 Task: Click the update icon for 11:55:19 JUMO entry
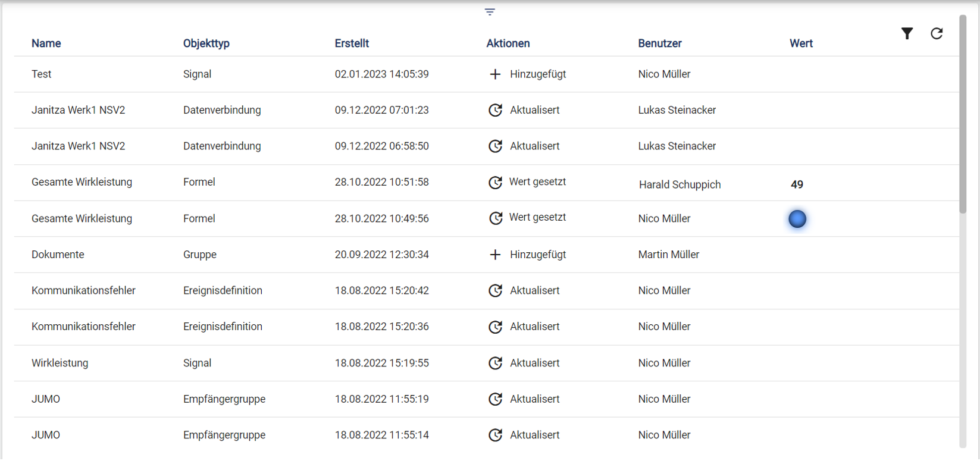click(x=495, y=399)
